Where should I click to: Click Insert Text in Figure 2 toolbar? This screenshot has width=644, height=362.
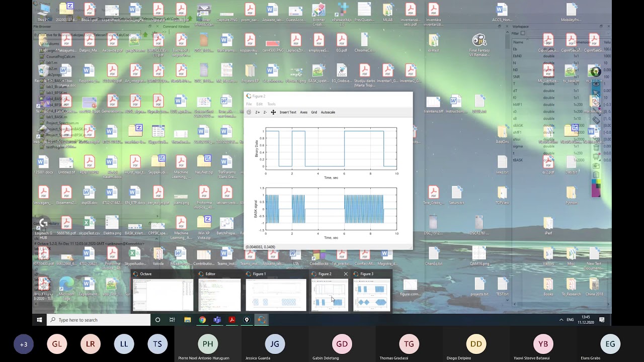point(288,112)
